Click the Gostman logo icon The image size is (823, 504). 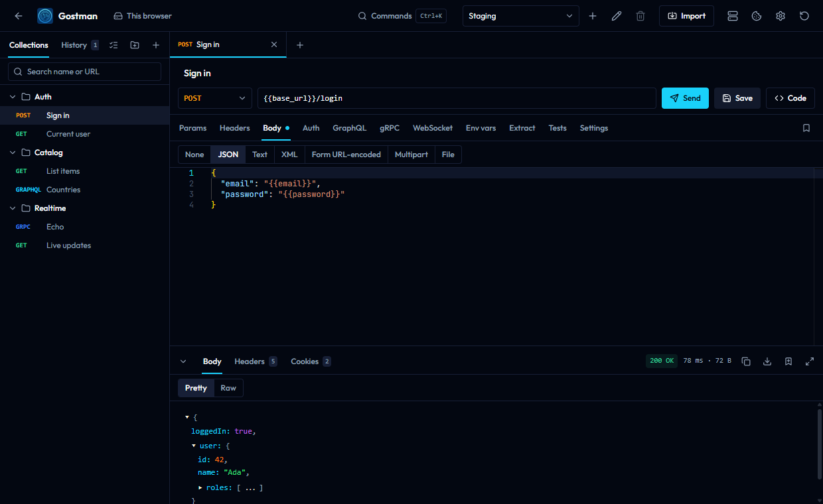click(x=45, y=16)
